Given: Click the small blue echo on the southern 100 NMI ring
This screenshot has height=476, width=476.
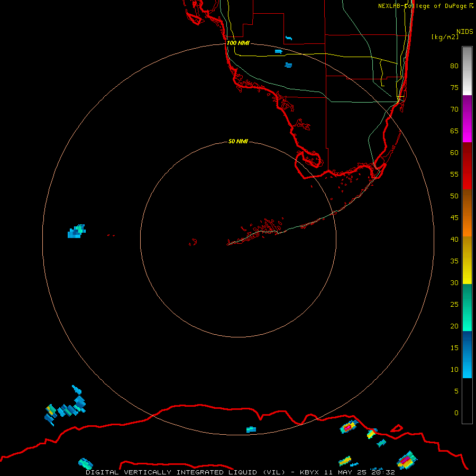Looking at the screenshot, I should coord(251,429).
